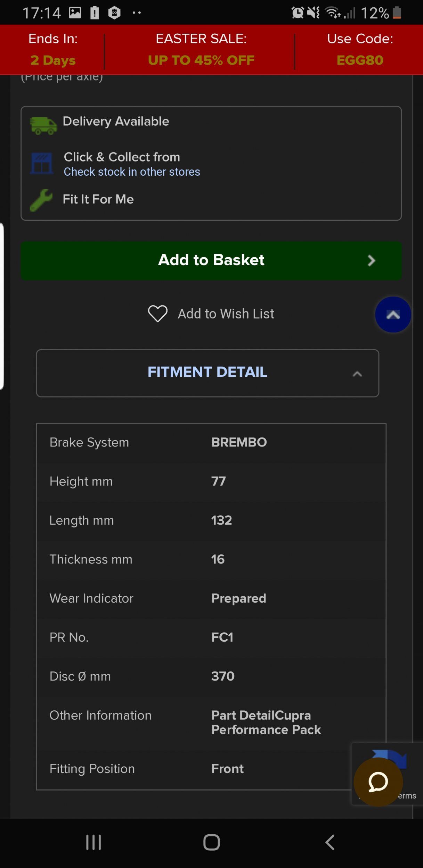The height and width of the screenshot is (868, 423).
Task: Collapse the Fitment Detail chevron
Action: (x=357, y=374)
